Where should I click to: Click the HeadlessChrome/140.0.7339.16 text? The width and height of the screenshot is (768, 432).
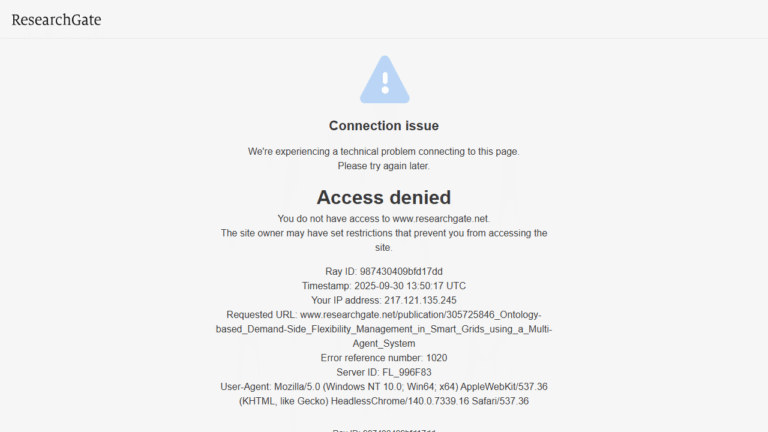tap(400, 401)
